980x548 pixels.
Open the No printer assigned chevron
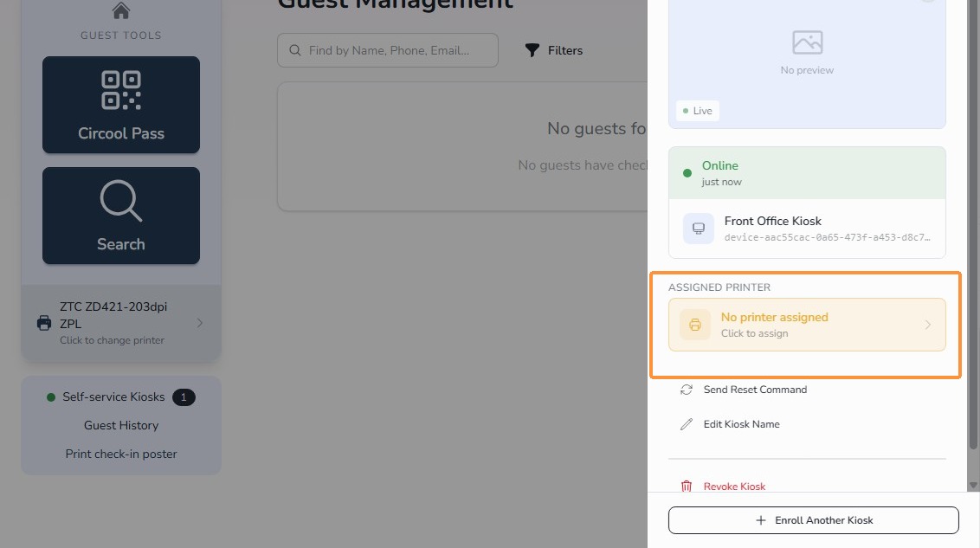tap(928, 325)
